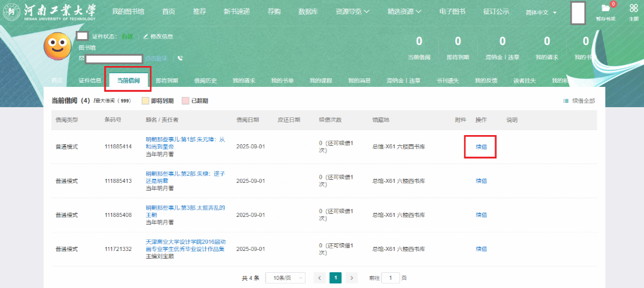
Task: Click the 已超期 pink color legend swatch
Action: [x=185, y=101]
